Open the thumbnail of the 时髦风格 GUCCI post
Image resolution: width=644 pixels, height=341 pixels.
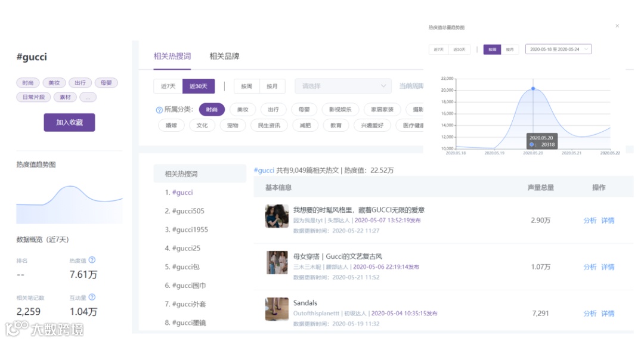point(277,216)
